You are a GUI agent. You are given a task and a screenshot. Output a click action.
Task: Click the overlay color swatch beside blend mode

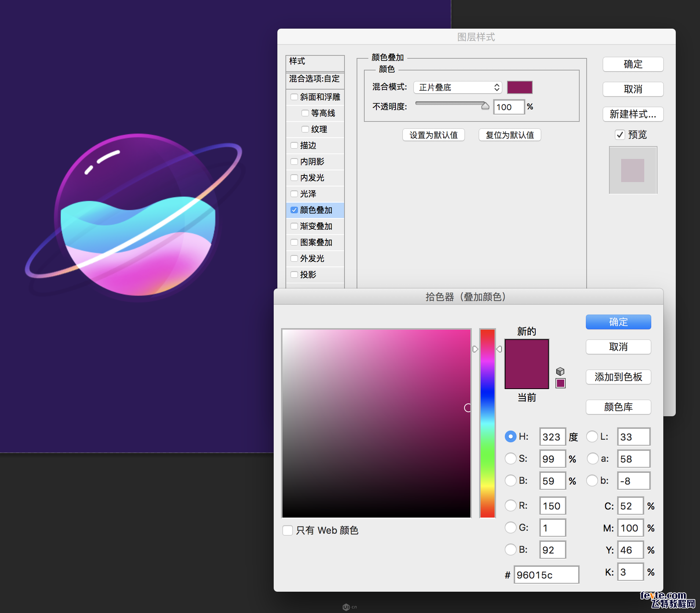[519, 87]
